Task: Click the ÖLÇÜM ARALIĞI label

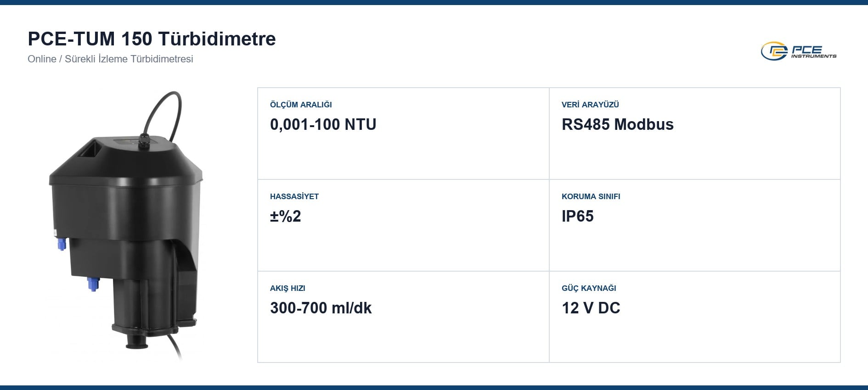Action: [301, 105]
